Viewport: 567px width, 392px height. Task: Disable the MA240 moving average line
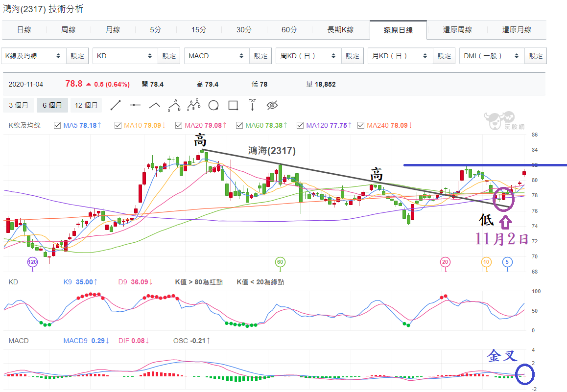361,125
